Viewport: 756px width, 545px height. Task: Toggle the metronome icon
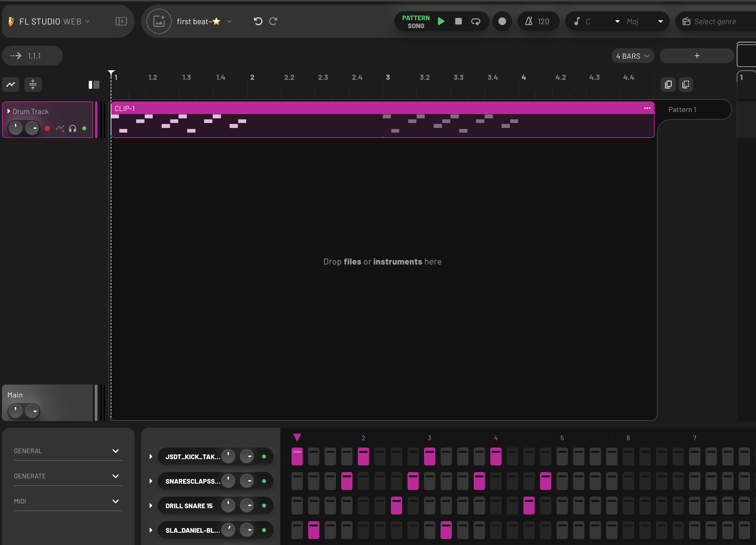(529, 21)
